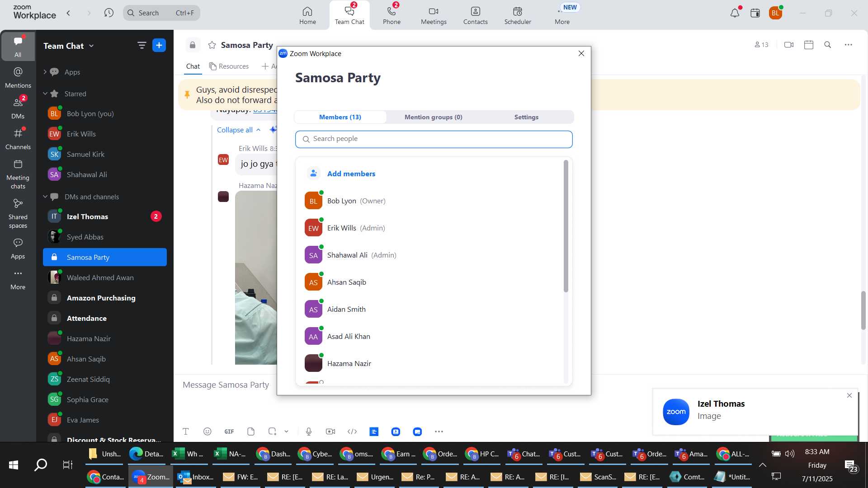This screenshot has width=868, height=488.
Task: Switch to Members (13) tab
Action: point(340,117)
